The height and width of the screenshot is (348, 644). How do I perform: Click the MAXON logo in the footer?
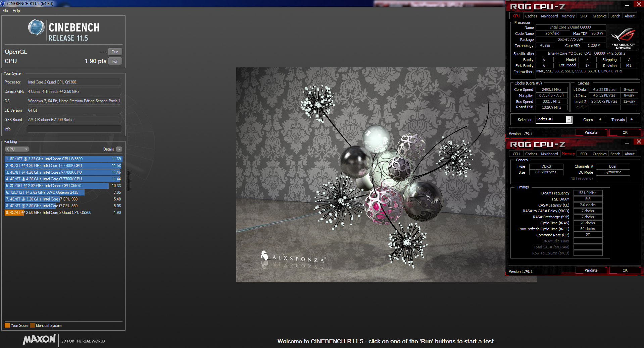(39, 339)
